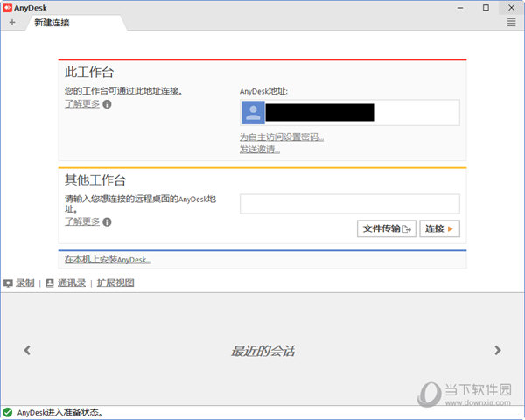Switch to 扩展视图 extended view
Viewport: 525px width, 420px height.
(115, 283)
